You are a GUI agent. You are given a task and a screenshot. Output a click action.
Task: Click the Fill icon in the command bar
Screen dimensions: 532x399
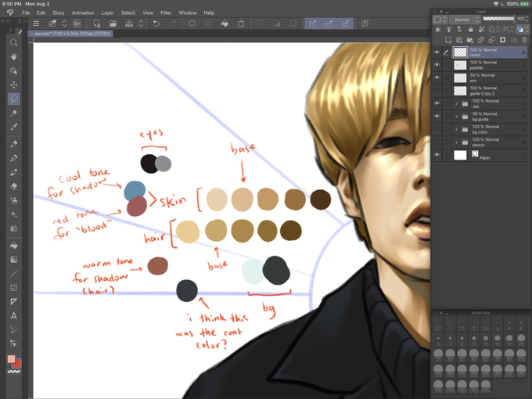(225, 23)
